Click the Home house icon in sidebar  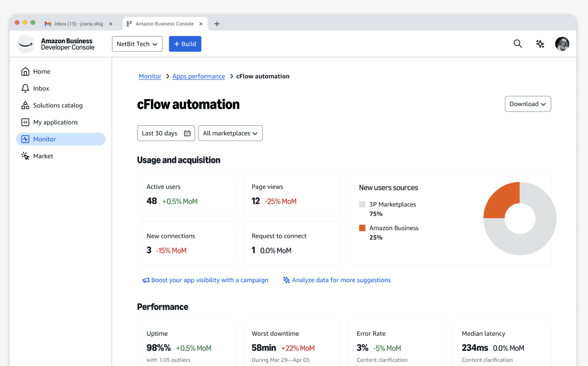[x=25, y=72]
